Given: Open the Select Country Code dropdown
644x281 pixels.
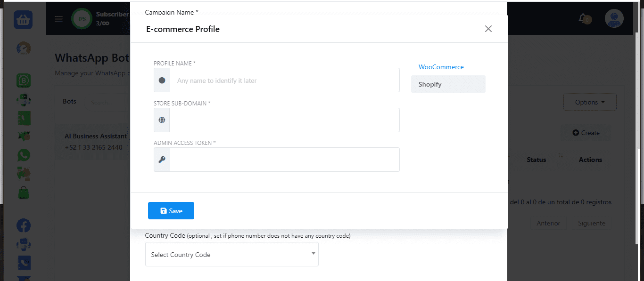Looking at the screenshot, I should pyautogui.click(x=231, y=255).
